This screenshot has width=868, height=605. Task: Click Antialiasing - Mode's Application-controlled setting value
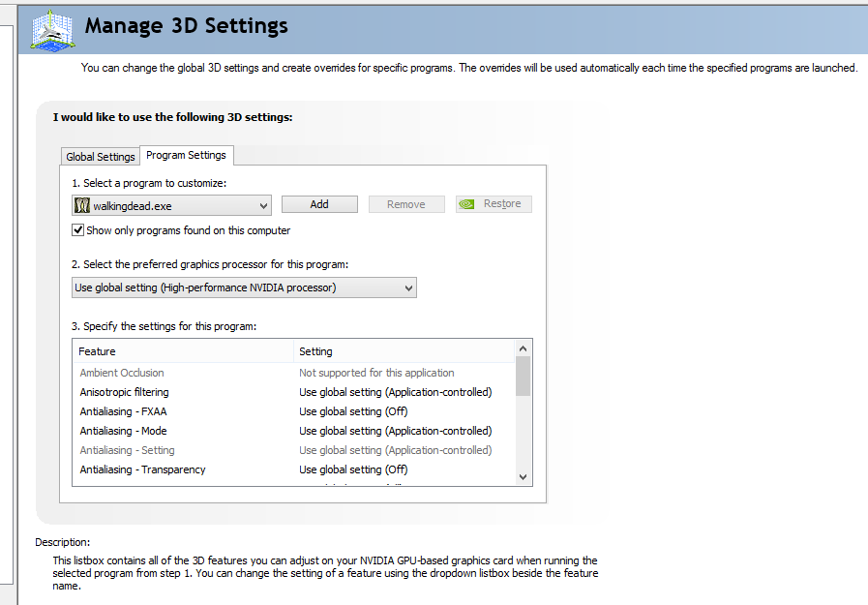point(395,431)
